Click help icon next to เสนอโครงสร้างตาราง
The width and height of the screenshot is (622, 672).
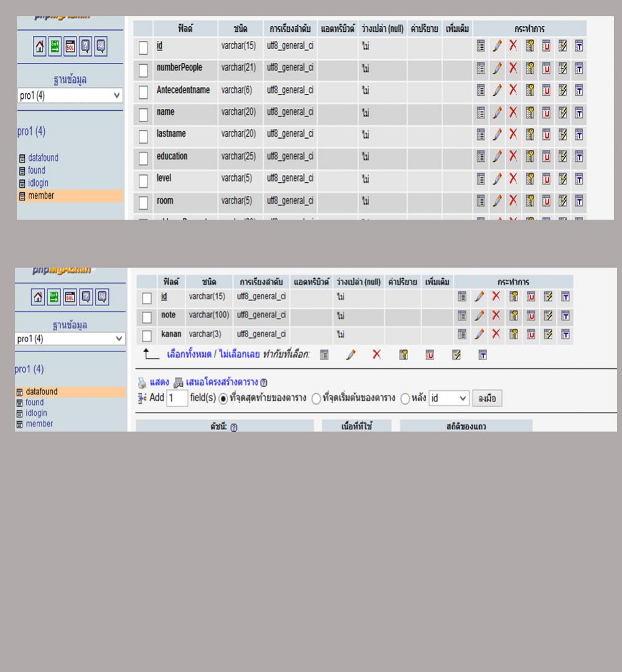click(x=264, y=383)
